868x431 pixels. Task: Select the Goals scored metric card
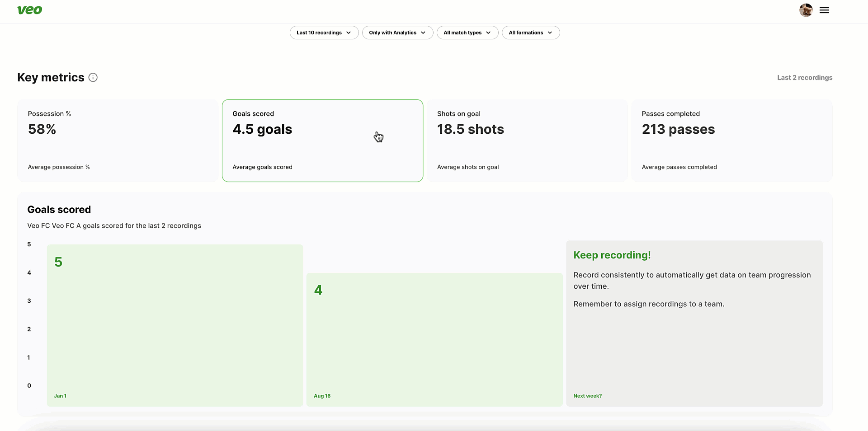coord(322,141)
